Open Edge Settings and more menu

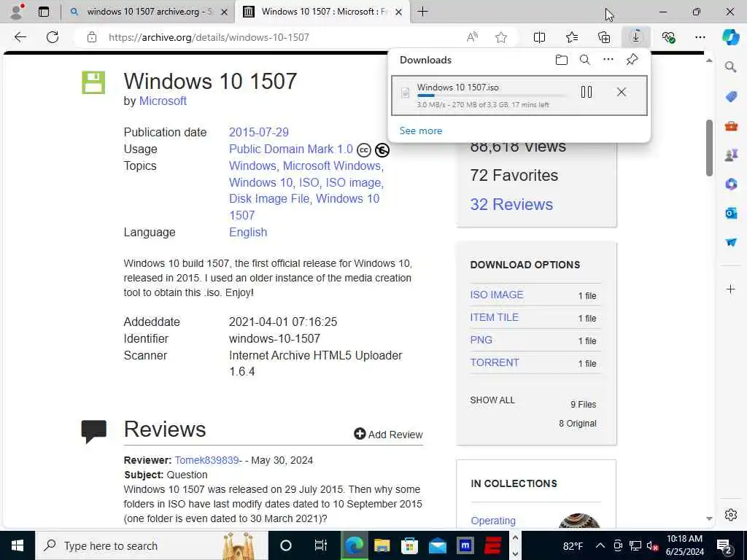(x=700, y=37)
